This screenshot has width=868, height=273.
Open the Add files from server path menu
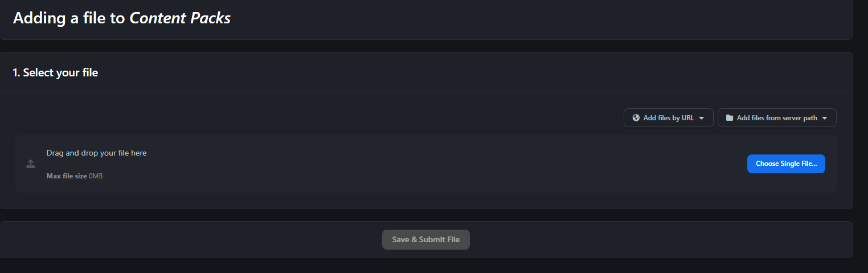point(777,118)
